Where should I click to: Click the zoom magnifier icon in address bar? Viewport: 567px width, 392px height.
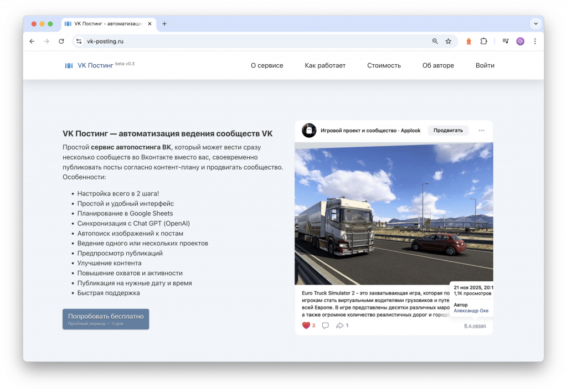(x=435, y=41)
